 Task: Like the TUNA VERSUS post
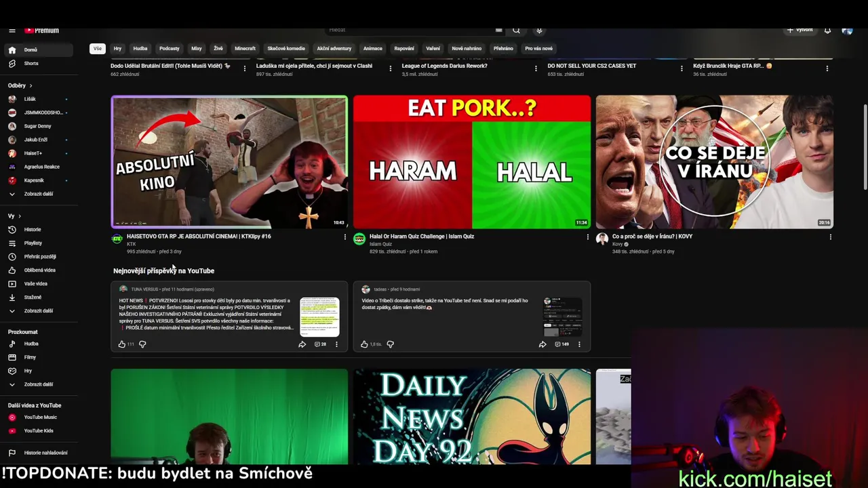point(122,344)
